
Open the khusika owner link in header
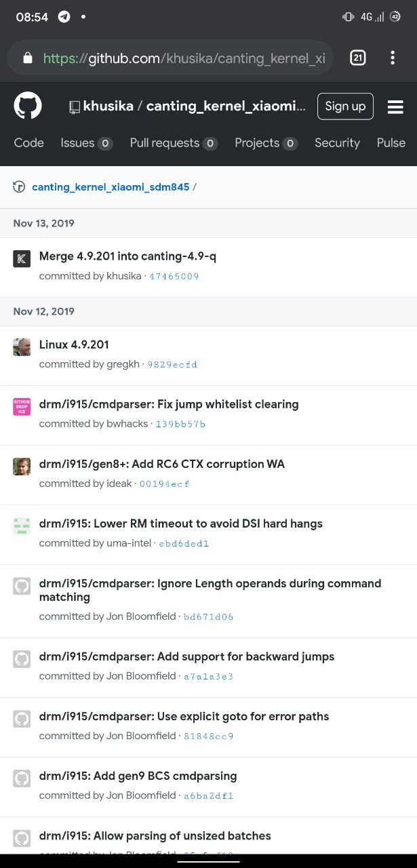pos(108,106)
